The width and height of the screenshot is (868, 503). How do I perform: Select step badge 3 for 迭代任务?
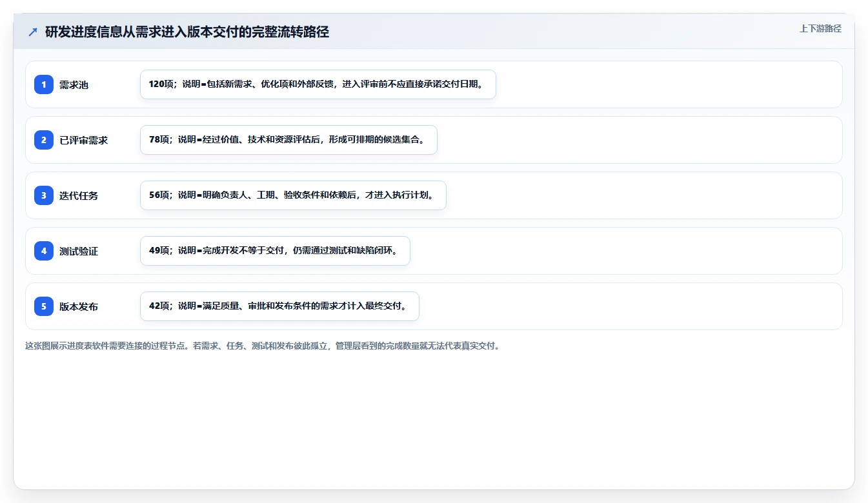coord(44,195)
